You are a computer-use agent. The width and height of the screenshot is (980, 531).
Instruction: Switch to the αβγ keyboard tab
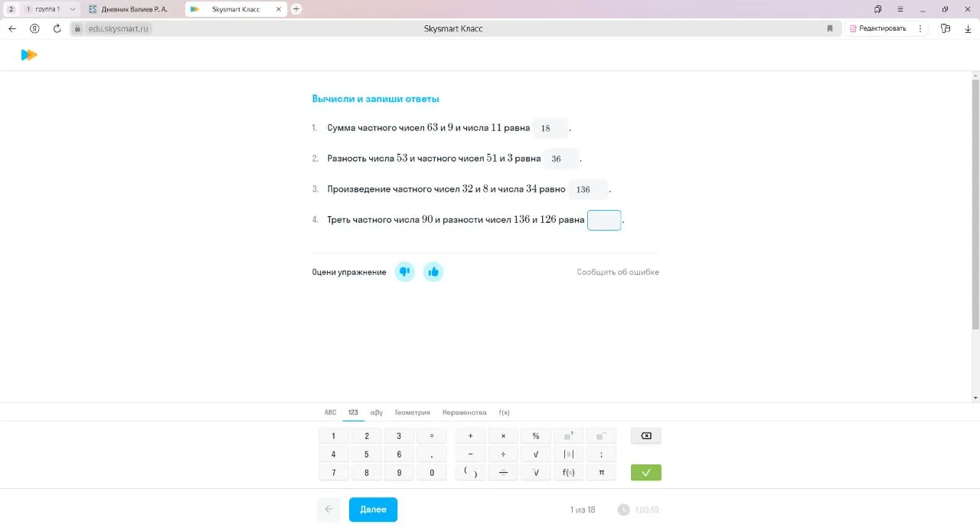(376, 411)
